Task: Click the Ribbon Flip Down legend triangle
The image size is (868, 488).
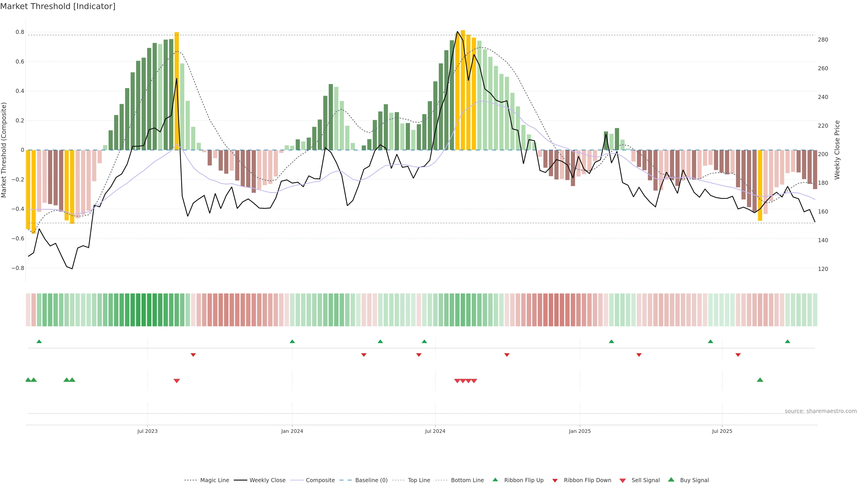Action: point(555,481)
